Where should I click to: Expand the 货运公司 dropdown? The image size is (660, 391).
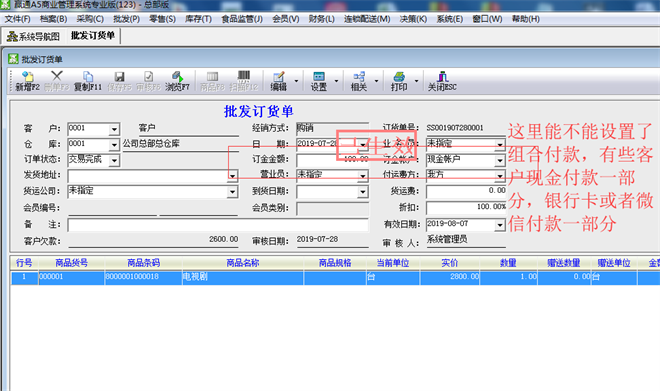pos(232,192)
